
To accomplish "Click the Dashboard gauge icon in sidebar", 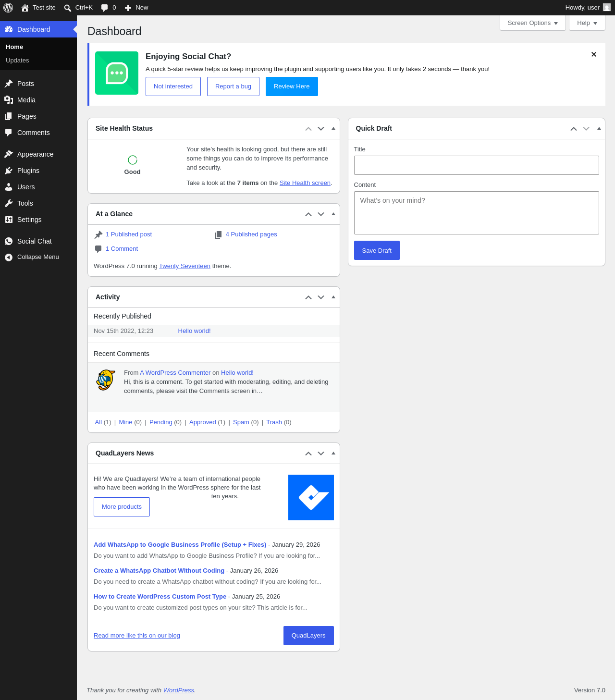I will pyautogui.click(x=9, y=29).
